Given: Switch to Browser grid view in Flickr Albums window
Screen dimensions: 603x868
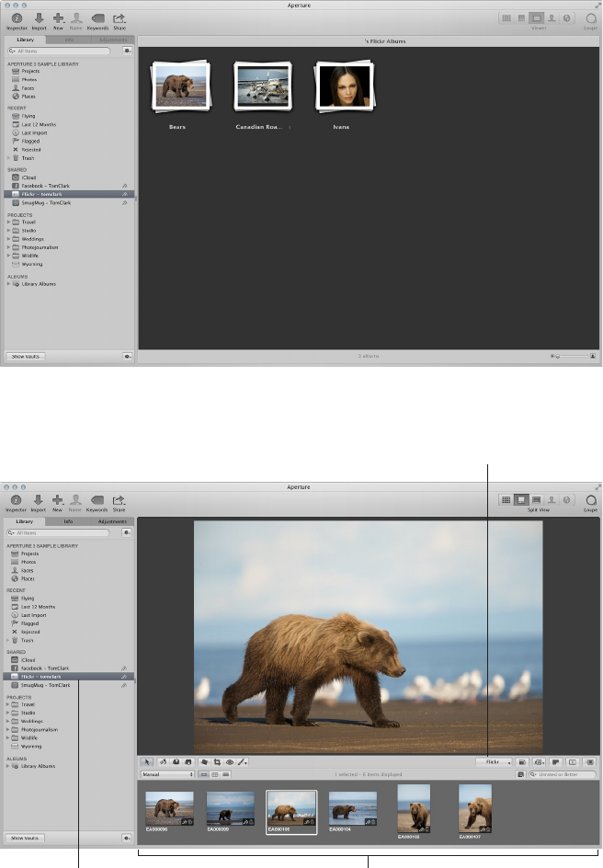Looking at the screenshot, I should (506, 18).
